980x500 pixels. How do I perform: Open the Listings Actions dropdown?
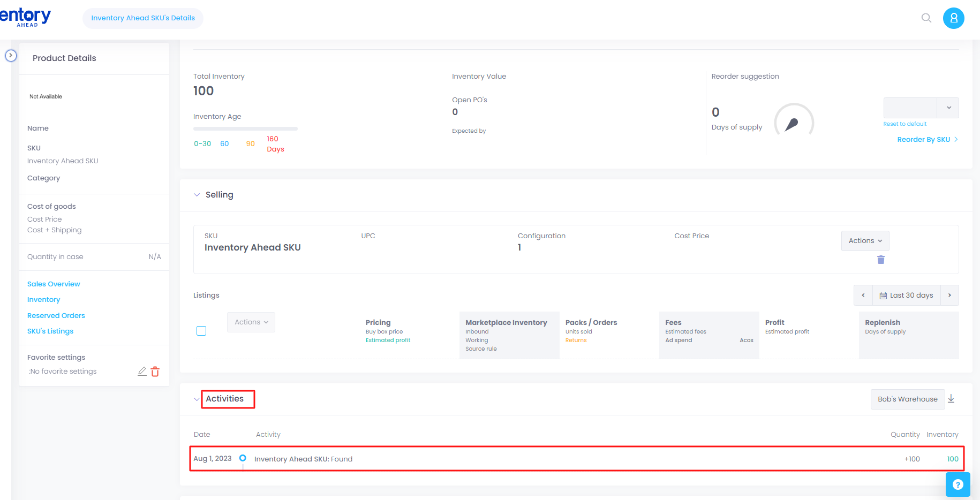tap(251, 322)
